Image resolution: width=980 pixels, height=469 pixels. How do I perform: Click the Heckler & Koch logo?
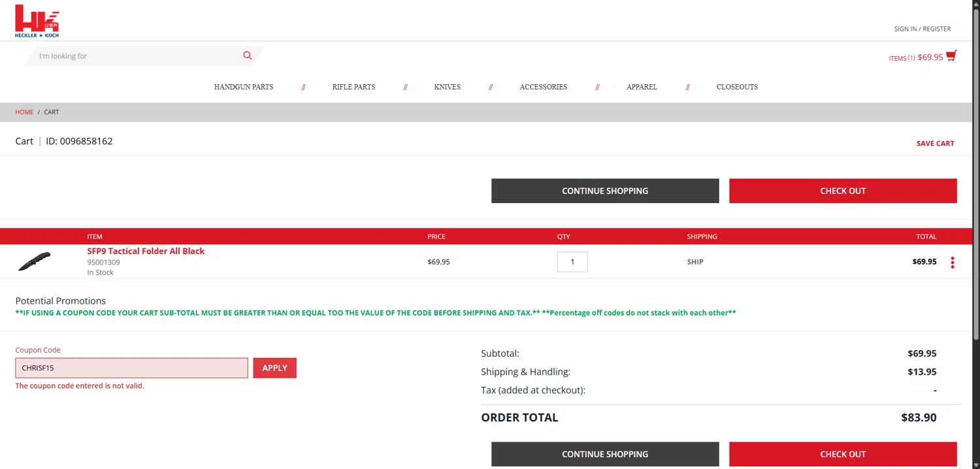pyautogui.click(x=37, y=21)
